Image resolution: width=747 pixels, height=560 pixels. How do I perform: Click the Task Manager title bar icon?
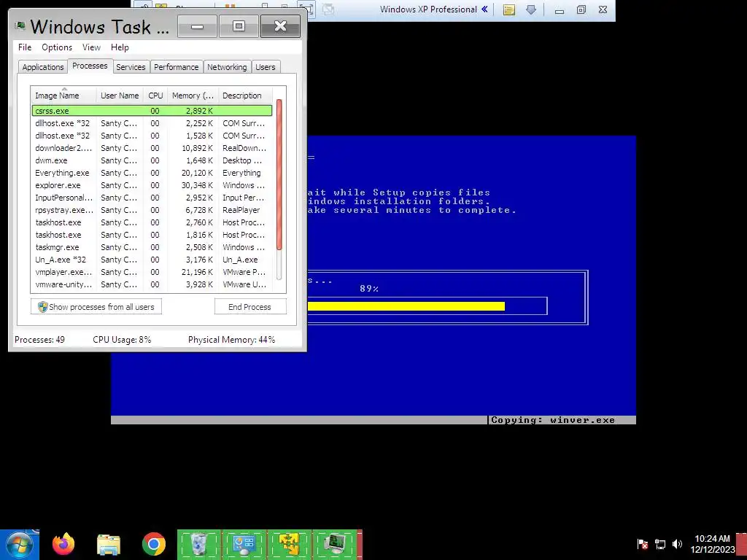tap(20, 26)
